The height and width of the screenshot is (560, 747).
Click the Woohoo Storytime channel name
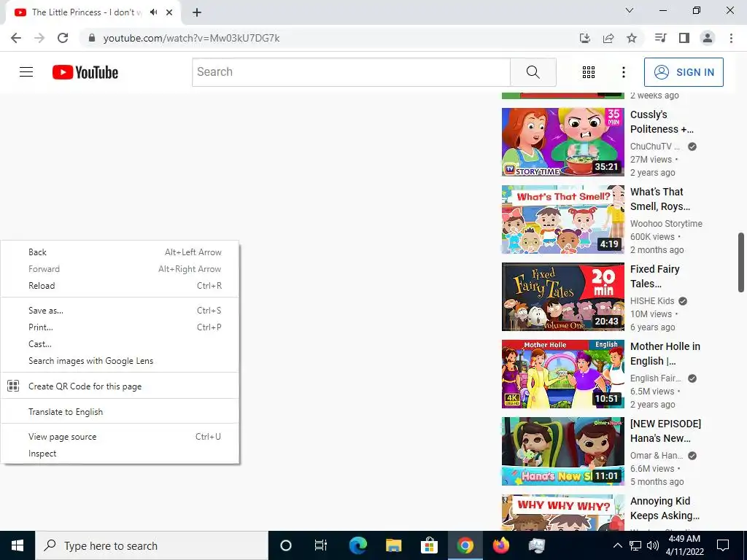tap(666, 223)
